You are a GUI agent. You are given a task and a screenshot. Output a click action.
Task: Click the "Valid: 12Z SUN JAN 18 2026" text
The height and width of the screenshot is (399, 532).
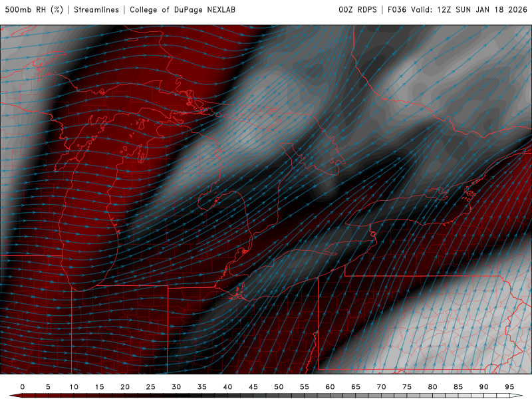(x=469, y=9)
